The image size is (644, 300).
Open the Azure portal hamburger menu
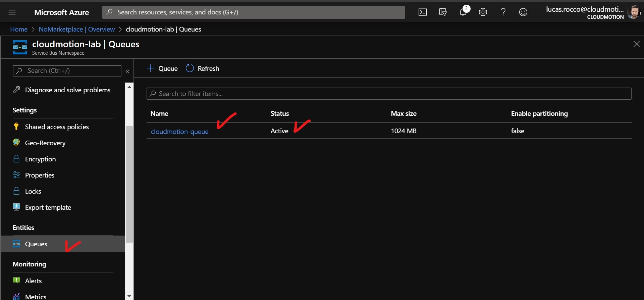pyautogui.click(x=12, y=12)
